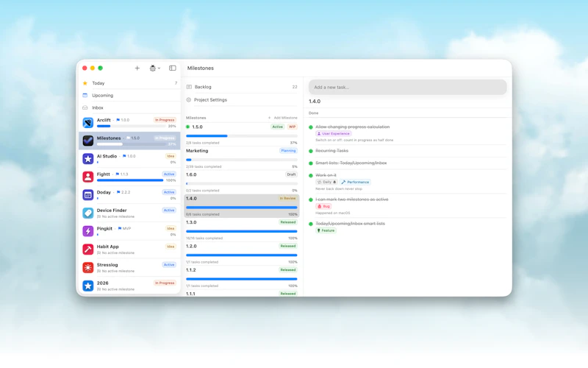Click the AI Studio star icon
Viewport: 588px width, 368px height.
(88, 158)
